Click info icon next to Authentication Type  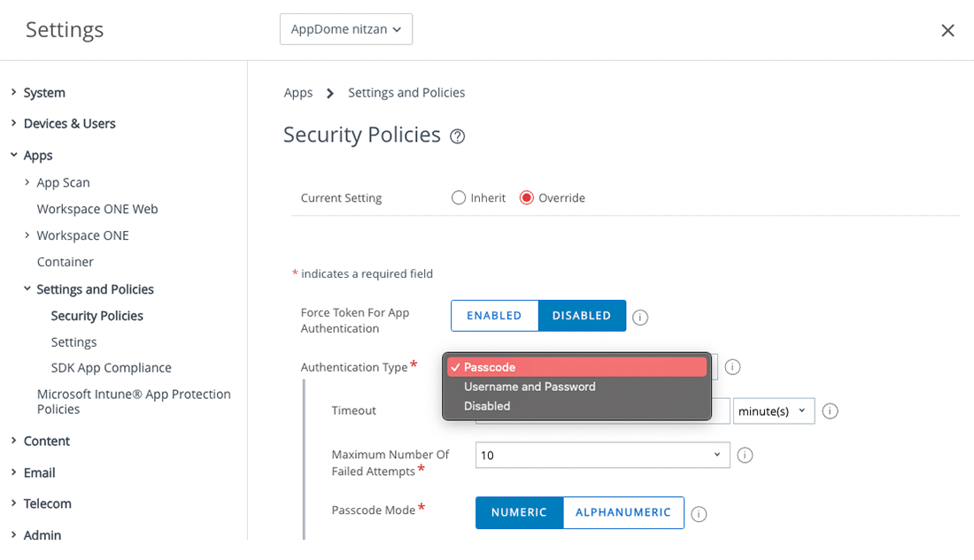click(732, 367)
